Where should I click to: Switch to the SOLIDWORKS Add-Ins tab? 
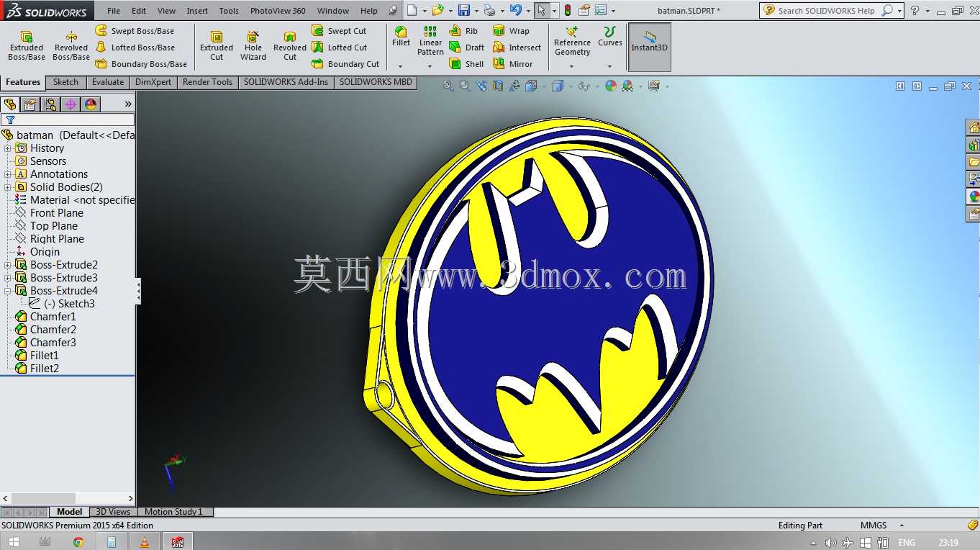coord(286,82)
